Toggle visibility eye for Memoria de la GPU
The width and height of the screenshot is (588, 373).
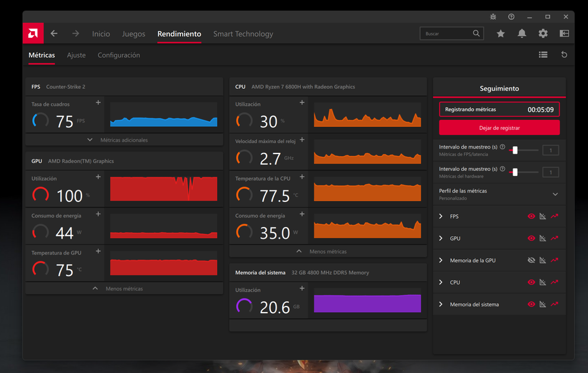(531, 260)
